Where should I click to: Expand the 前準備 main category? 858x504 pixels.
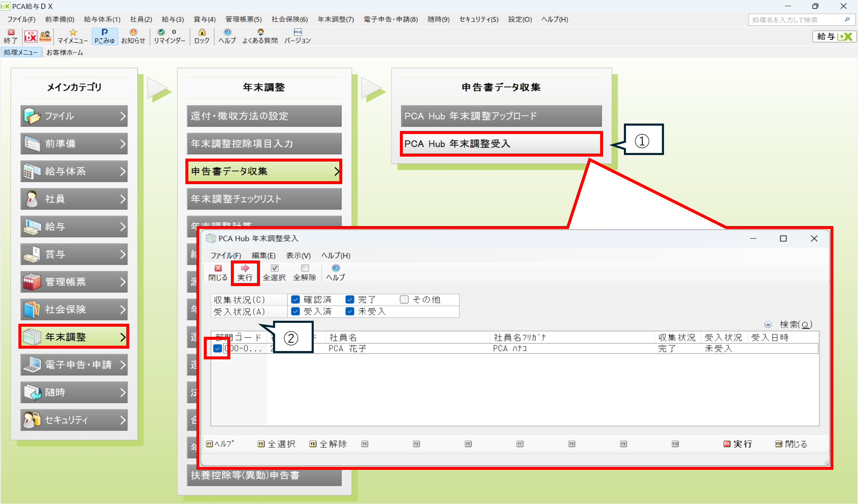[x=74, y=144]
